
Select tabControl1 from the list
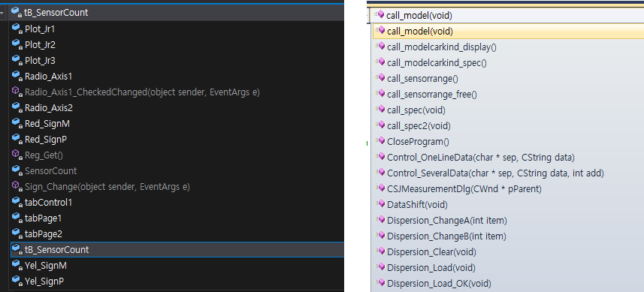click(48, 202)
